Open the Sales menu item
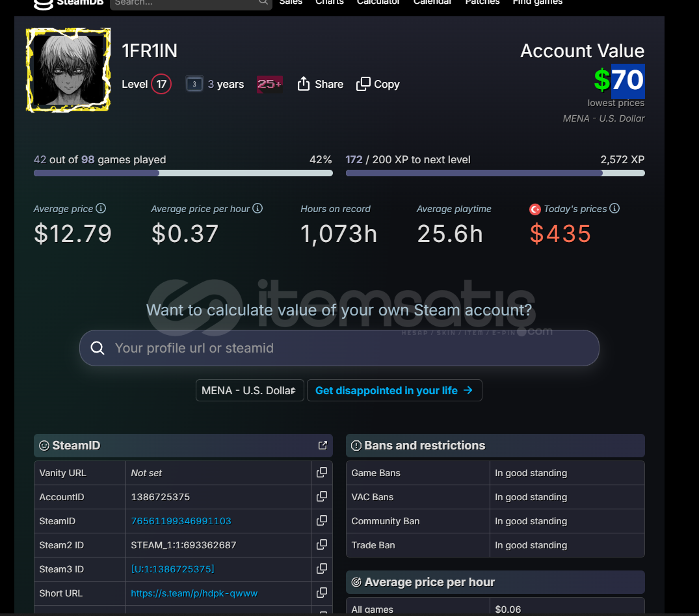Viewport: 699px width, 616px height. pyautogui.click(x=291, y=2)
